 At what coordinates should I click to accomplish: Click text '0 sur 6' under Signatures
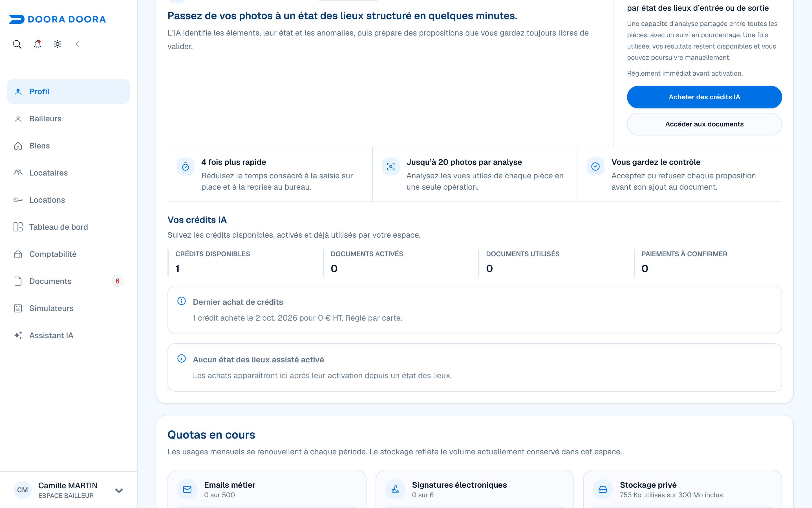point(423,495)
